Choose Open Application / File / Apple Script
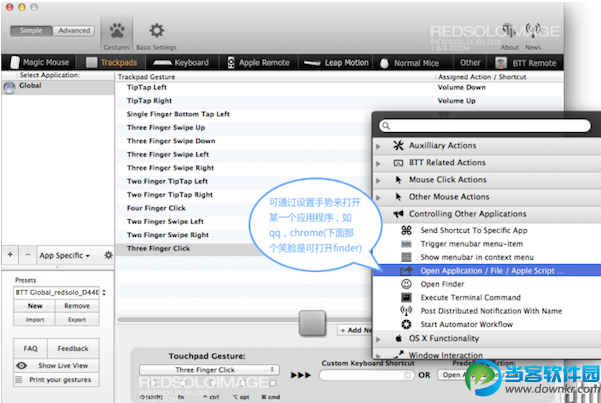 (x=487, y=271)
